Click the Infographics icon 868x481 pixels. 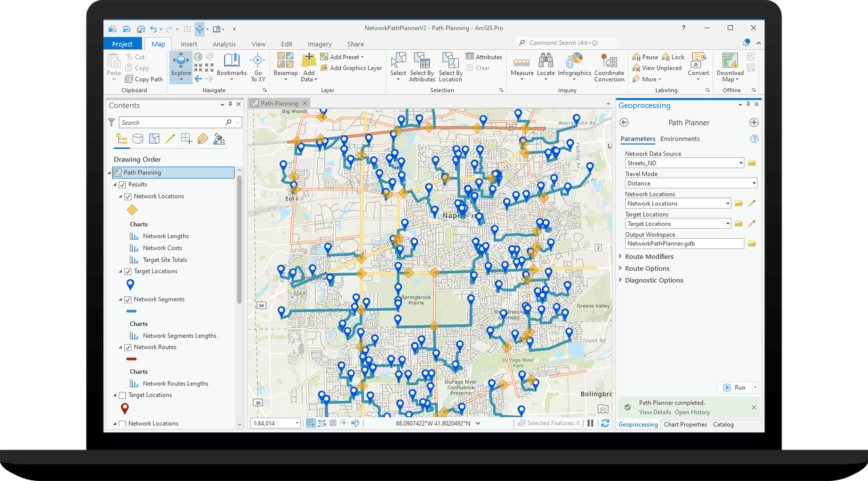574,61
